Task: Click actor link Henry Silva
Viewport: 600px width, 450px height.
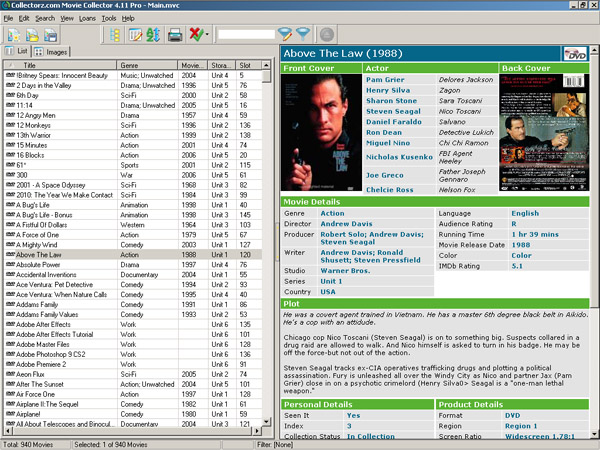Action: click(388, 90)
